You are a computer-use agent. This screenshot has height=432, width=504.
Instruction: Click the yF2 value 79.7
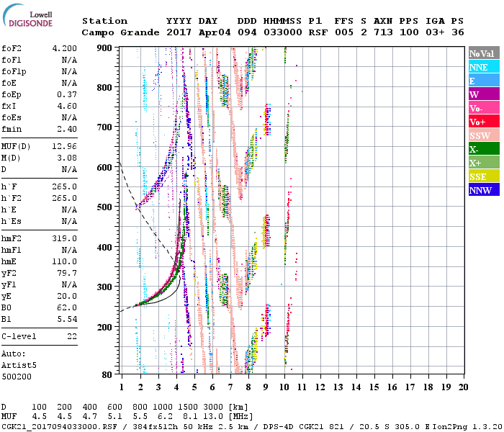coord(67,273)
